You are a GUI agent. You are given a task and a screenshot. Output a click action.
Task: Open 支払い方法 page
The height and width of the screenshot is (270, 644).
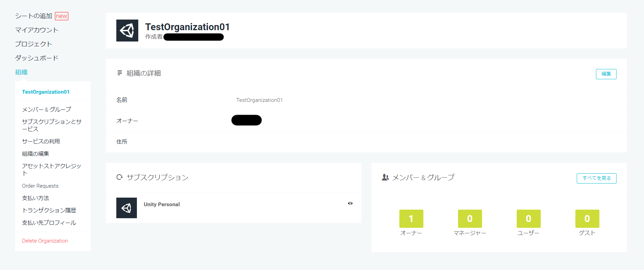36,198
